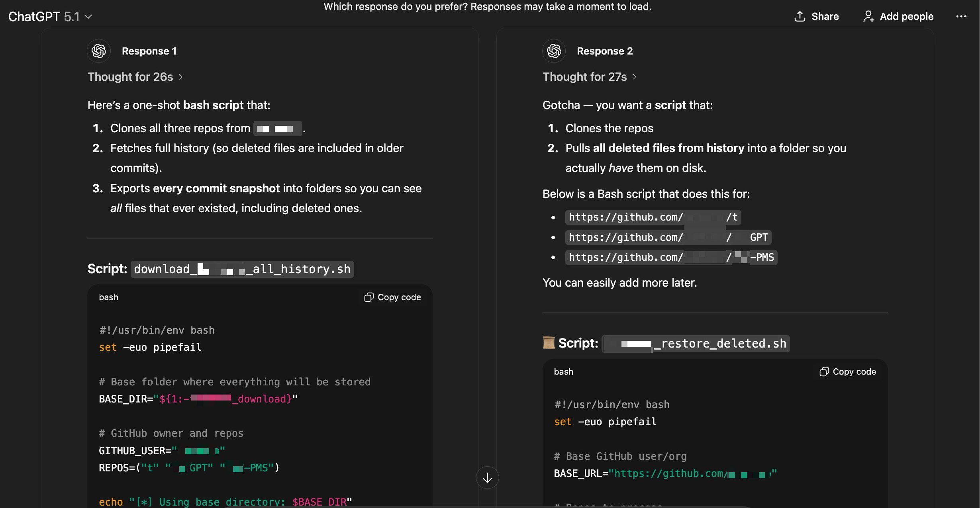Click the Share button
980x508 pixels.
(x=816, y=16)
